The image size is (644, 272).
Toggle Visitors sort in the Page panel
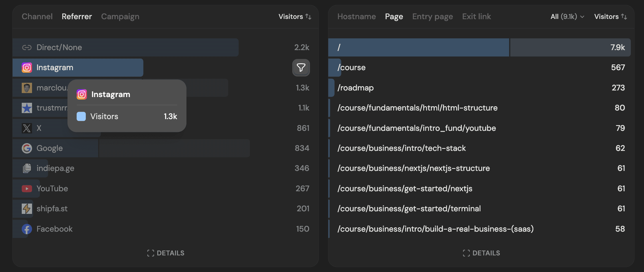pos(611,17)
